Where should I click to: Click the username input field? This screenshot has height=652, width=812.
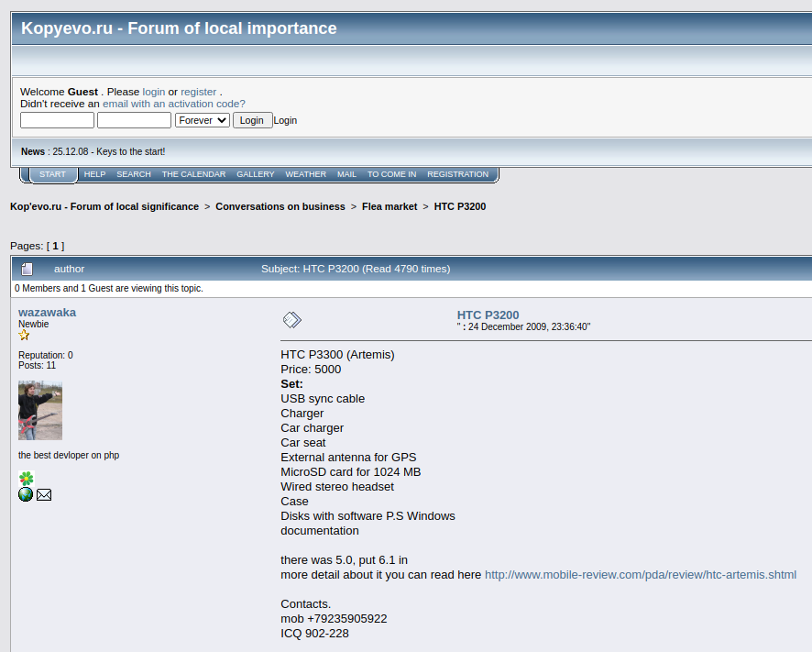pyautogui.click(x=57, y=120)
